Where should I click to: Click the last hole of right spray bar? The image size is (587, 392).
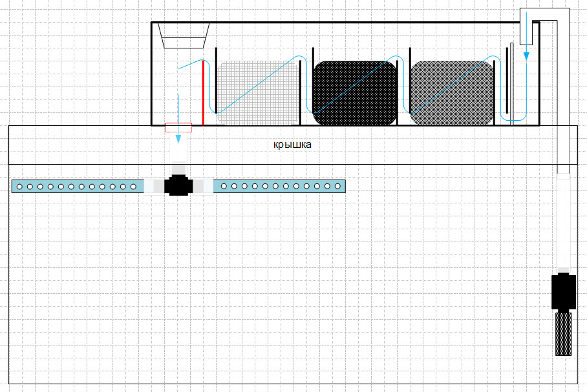tap(337, 187)
